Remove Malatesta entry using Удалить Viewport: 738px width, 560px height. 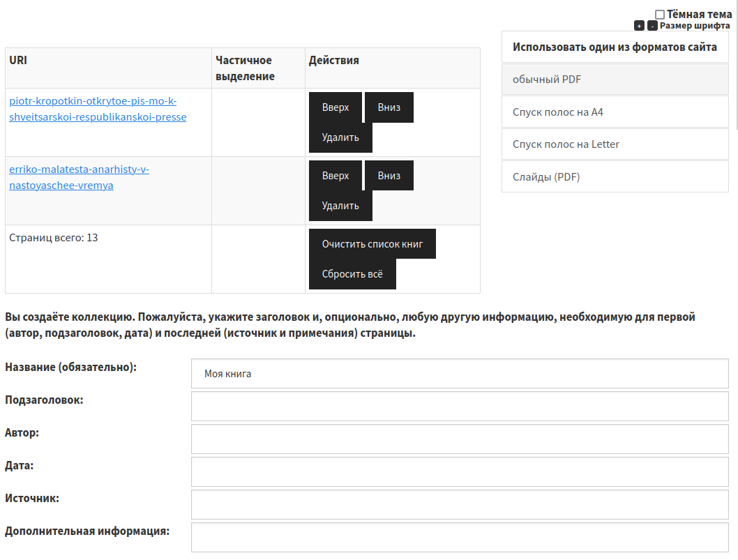coord(340,206)
